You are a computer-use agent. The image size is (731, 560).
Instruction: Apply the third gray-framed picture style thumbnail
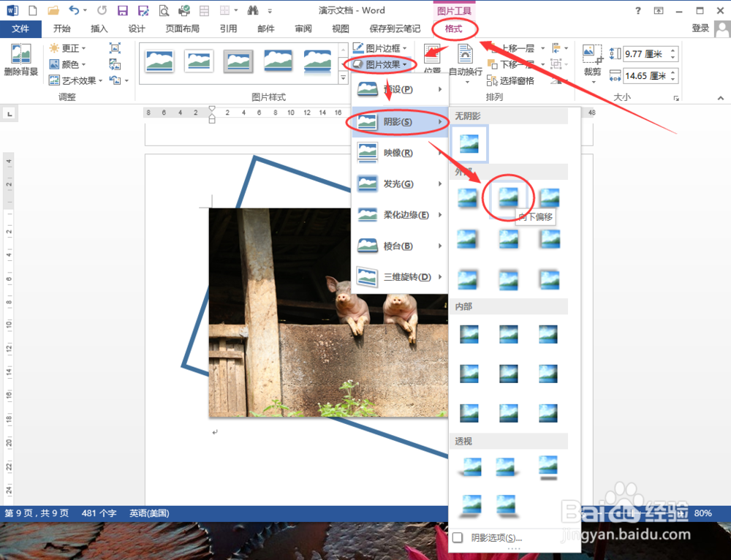click(x=238, y=61)
